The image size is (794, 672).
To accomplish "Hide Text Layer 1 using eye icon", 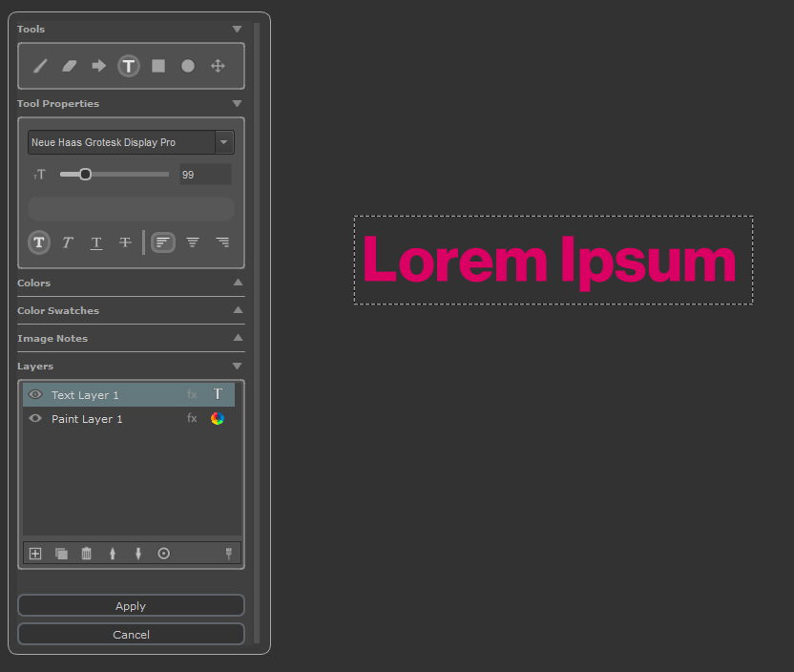I will coord(35,394).
